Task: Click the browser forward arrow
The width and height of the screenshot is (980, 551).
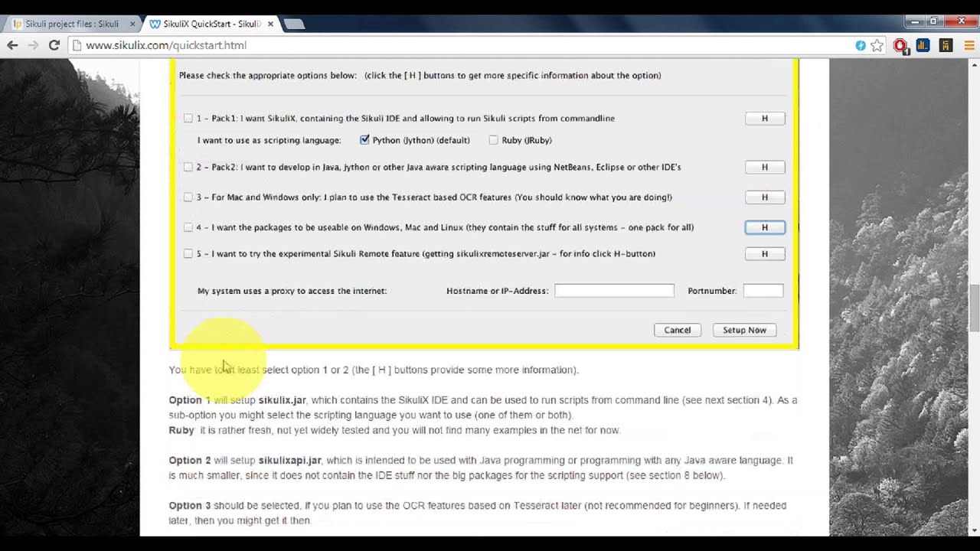Action: point(33,45)
